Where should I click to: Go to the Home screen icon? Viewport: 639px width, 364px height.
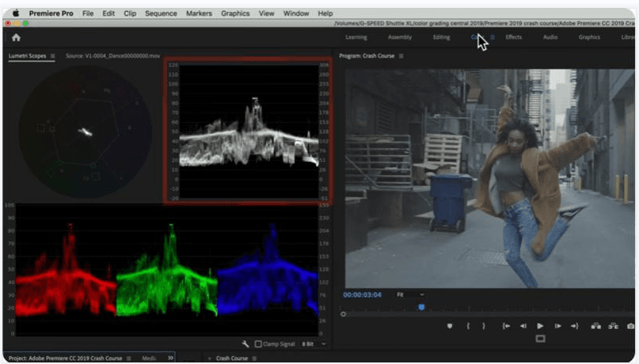coord(16,38)
